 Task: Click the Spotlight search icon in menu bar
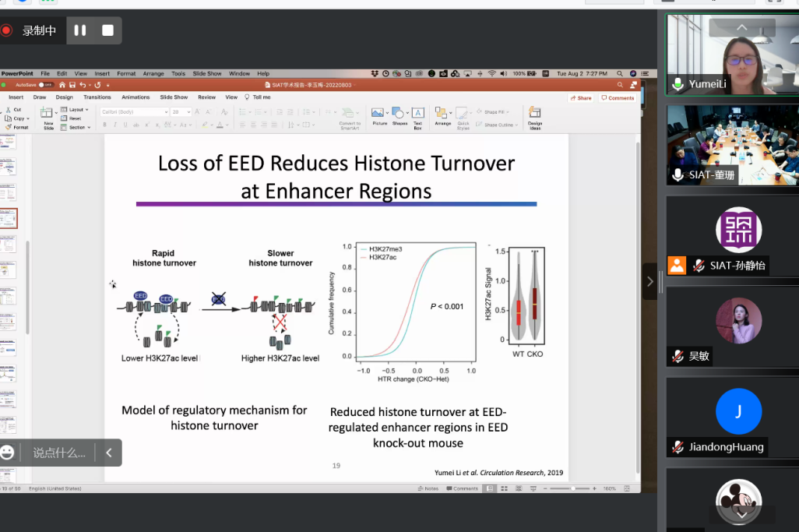tap(620, 73)
